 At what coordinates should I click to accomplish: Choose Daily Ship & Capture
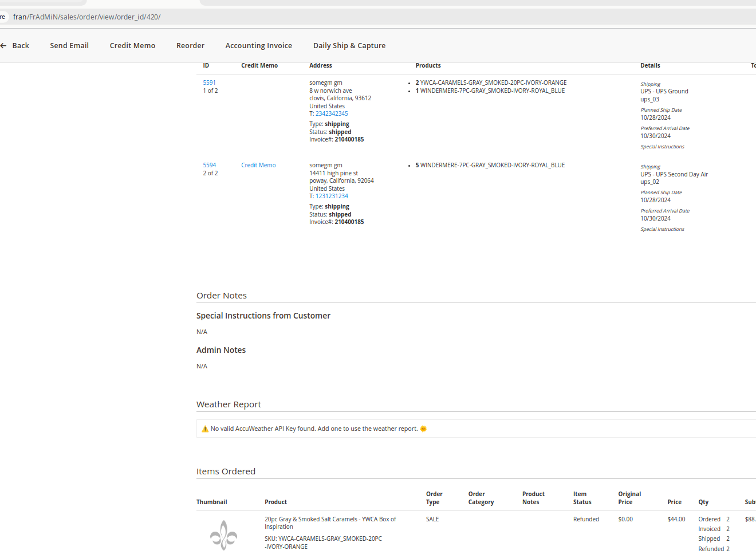[349, 46]
